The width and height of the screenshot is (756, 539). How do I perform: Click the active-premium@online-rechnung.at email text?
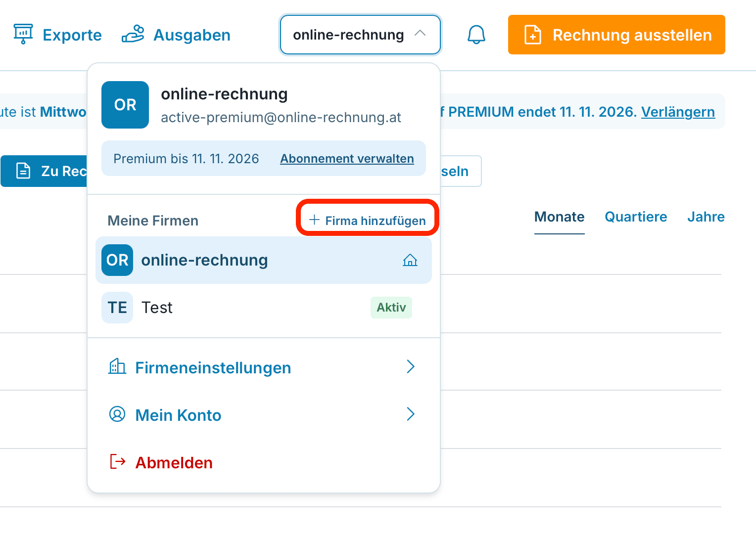tap(281, 118)
